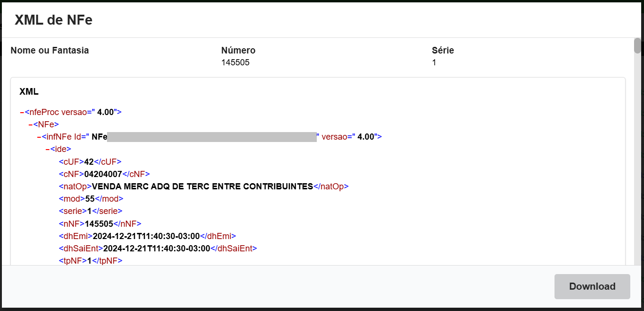The height and width of the screenshot is (311, 644).
Task: Click the cUF value 42
Action: point(89,161)
